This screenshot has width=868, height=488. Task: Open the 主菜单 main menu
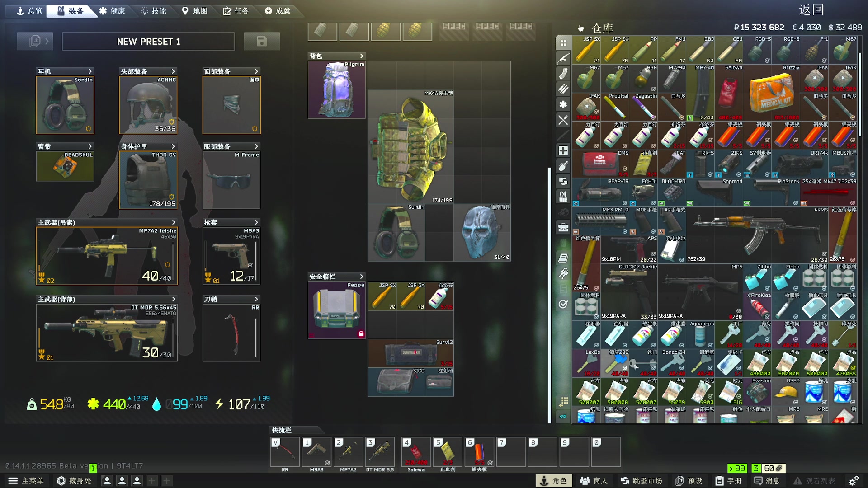[26, 481]
